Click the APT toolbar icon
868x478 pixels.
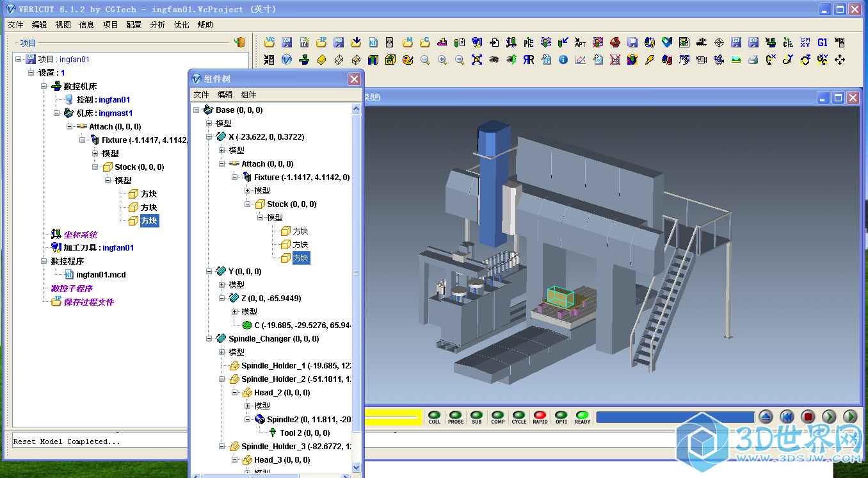[x=580, y=42]
